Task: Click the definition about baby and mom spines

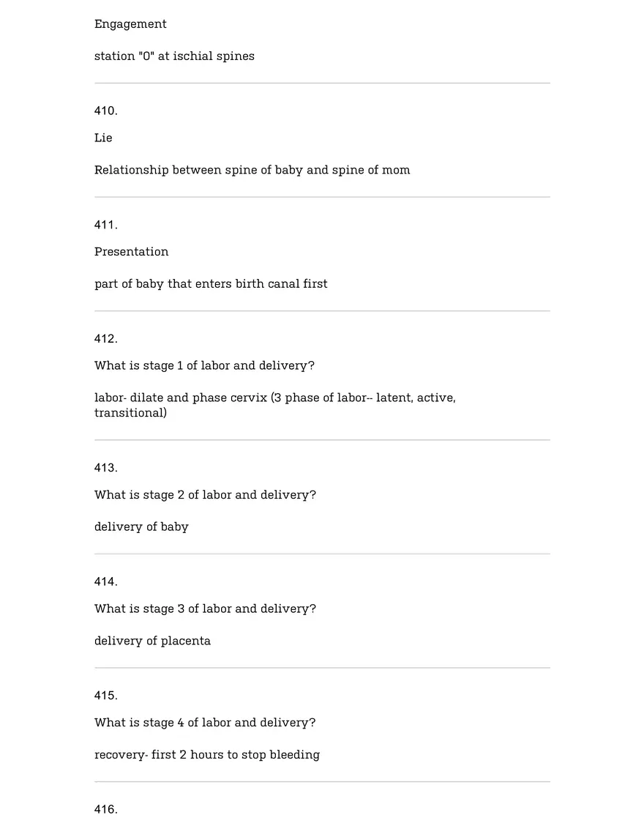Action: [x=252, y=170]
